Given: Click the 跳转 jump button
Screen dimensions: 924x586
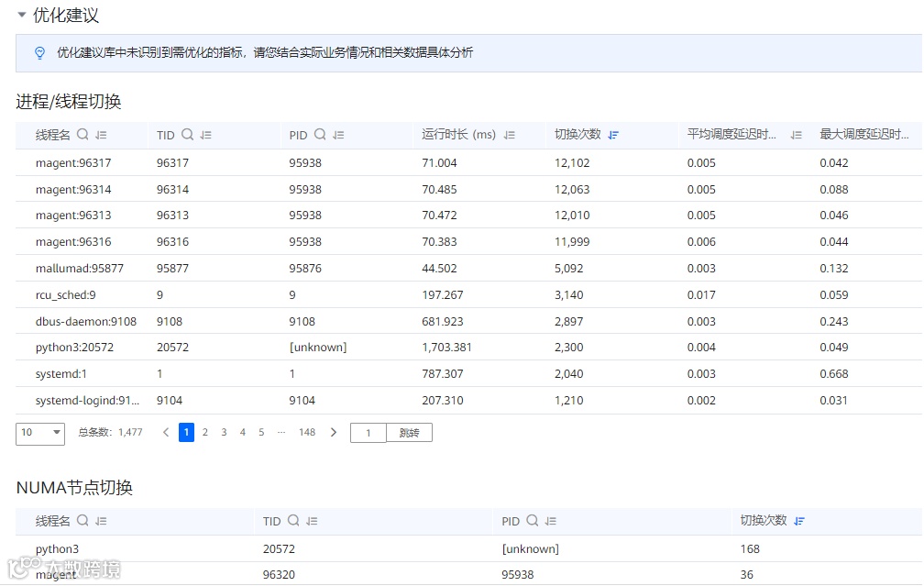Looking at the screenshot, I should click(x=409, y=433).
